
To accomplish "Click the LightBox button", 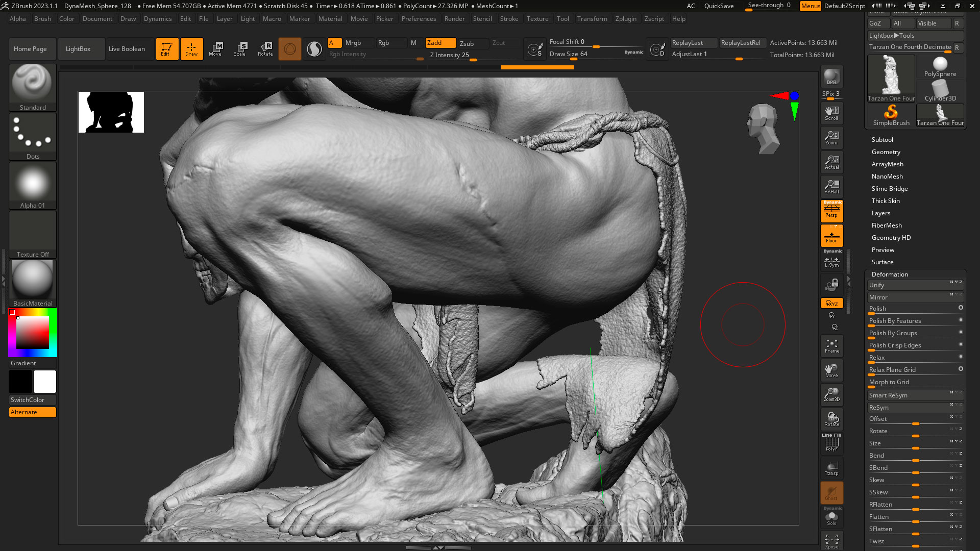I will tap(78, 49).
